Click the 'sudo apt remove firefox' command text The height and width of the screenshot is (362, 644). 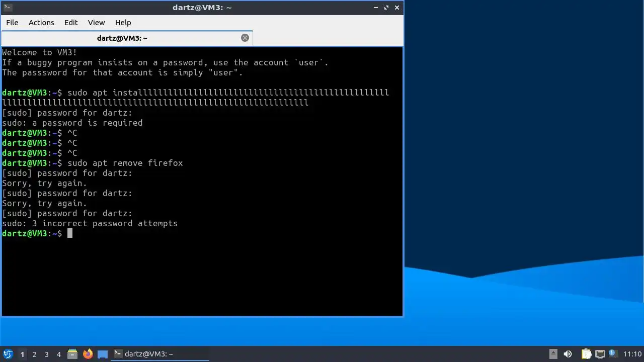(x=125, y=163)
